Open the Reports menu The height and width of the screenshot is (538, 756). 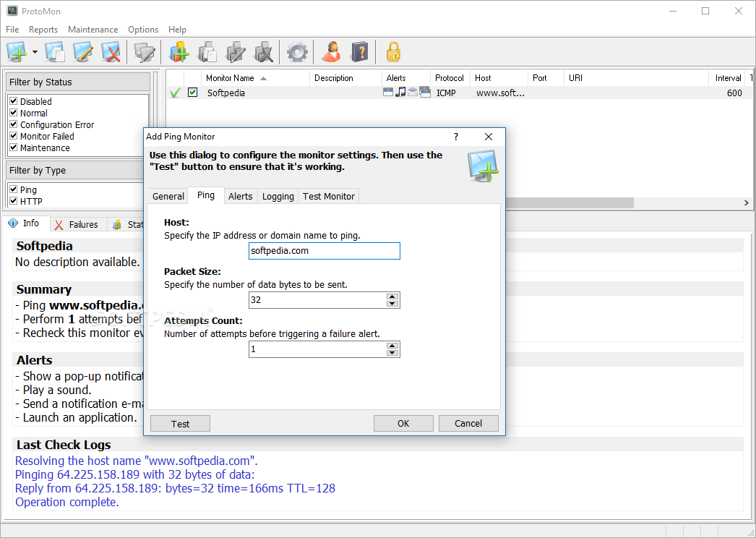(43, 30)
